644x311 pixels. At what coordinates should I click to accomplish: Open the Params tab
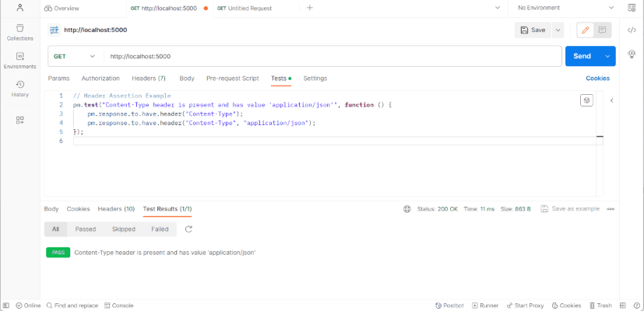click(x=58, y=78)
